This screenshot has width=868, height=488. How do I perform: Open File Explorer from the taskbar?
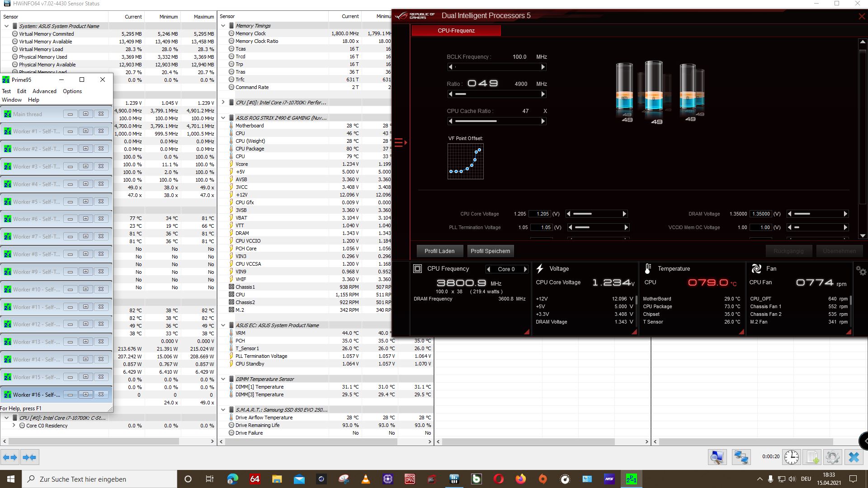pyautogui.click(x=277, y=479)
